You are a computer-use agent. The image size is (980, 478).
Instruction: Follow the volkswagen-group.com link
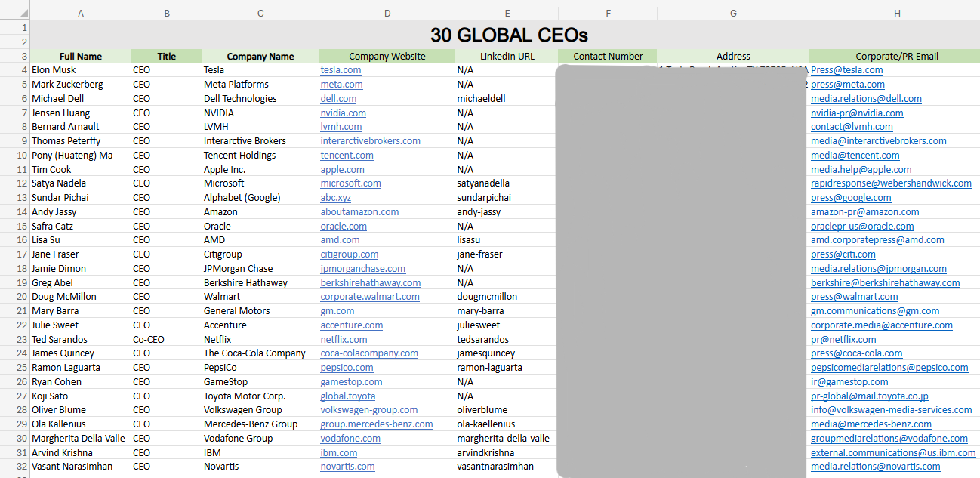(x=369, y=409)
